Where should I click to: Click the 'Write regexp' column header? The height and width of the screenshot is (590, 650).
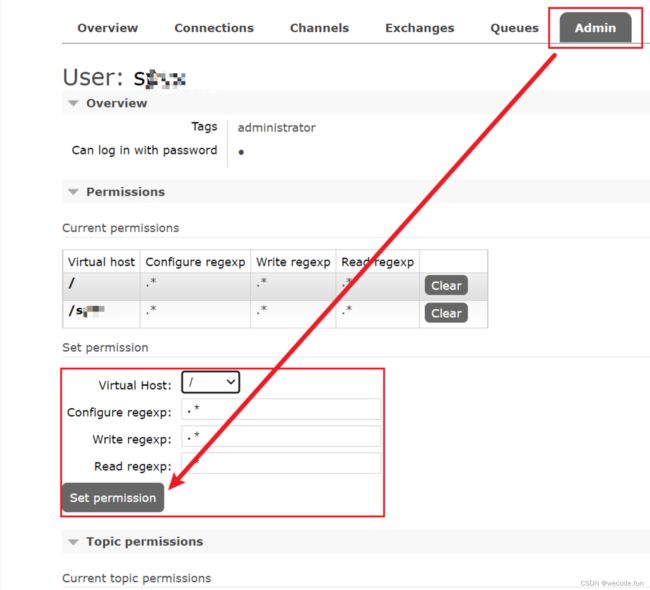(293, 262)
